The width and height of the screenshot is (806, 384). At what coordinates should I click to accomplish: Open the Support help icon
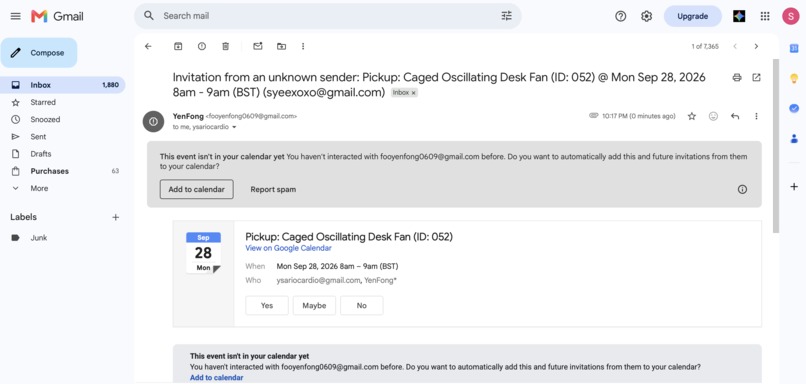pos(620,16)
